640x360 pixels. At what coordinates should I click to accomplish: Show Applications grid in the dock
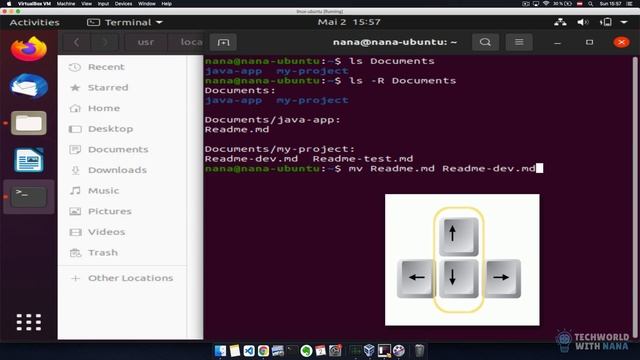[x=29, y=322]
